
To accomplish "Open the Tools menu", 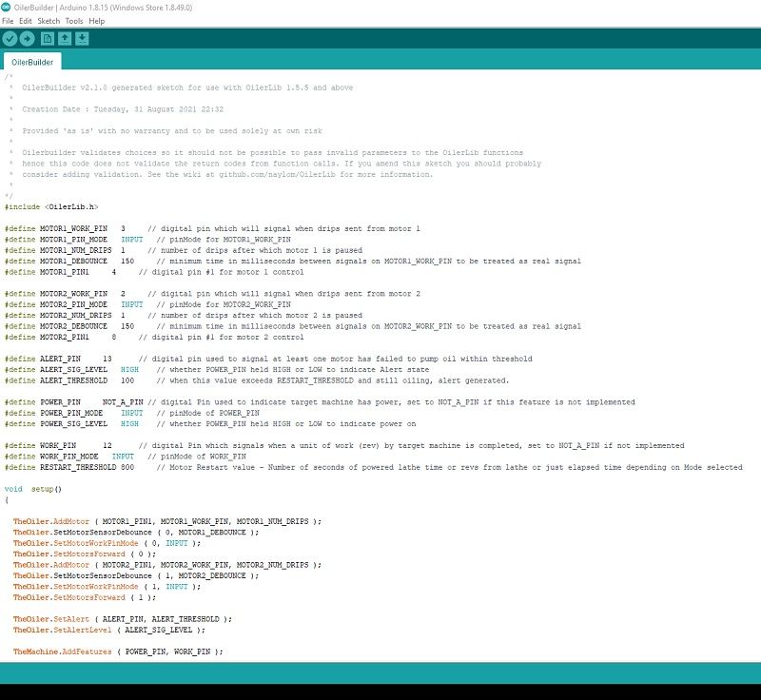I will point(74,21).
